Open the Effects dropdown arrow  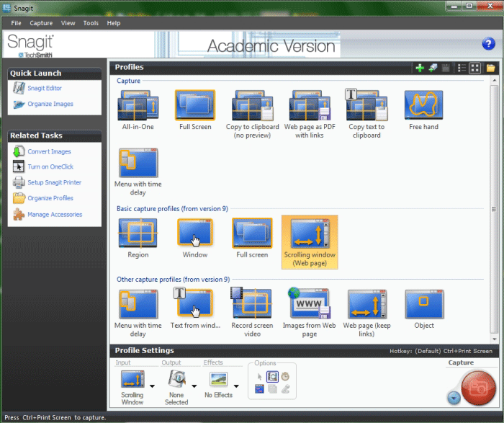pos(236,386)
